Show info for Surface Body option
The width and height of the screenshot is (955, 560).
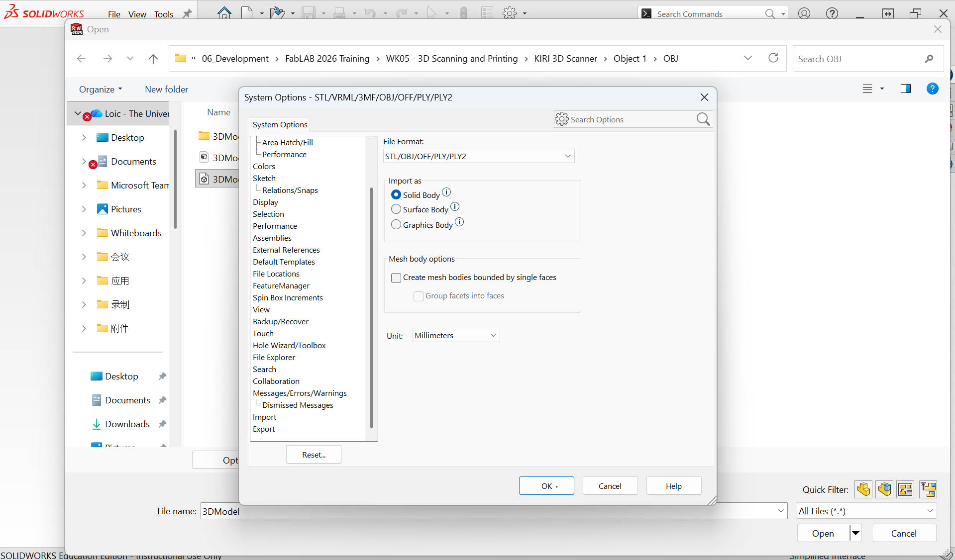coord(455,206)
